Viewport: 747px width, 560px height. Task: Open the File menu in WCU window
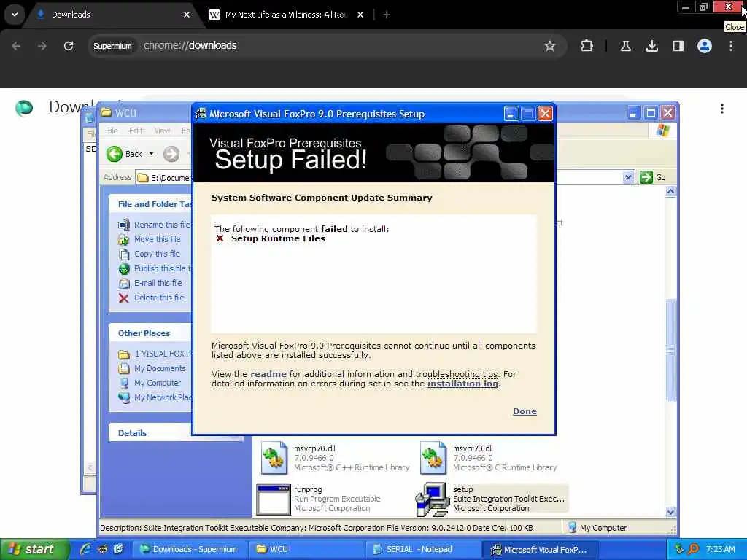click(112, 131)
